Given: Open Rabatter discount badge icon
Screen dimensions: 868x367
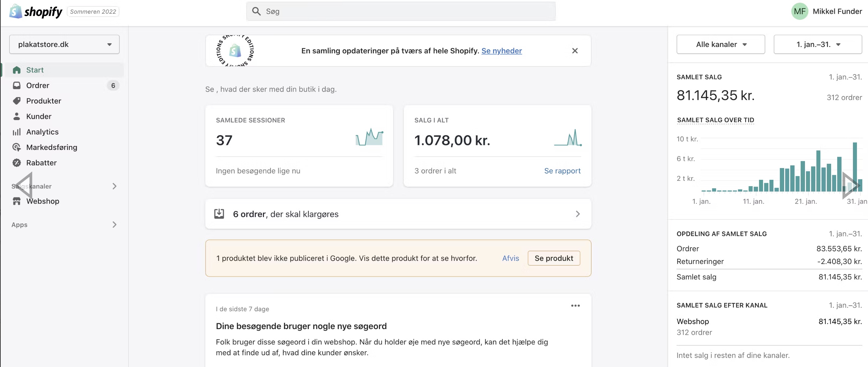Looking at the screenshot, I should [16, 163].
